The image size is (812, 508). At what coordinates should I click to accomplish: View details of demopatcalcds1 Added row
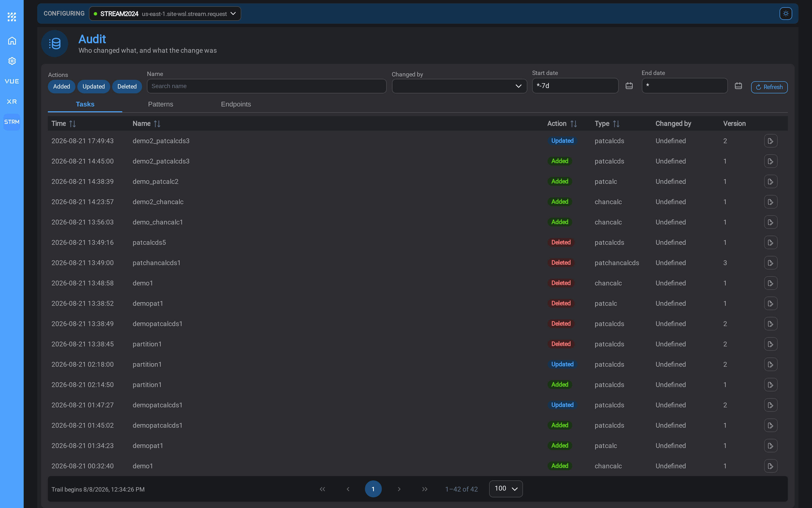tap(771, 425)
